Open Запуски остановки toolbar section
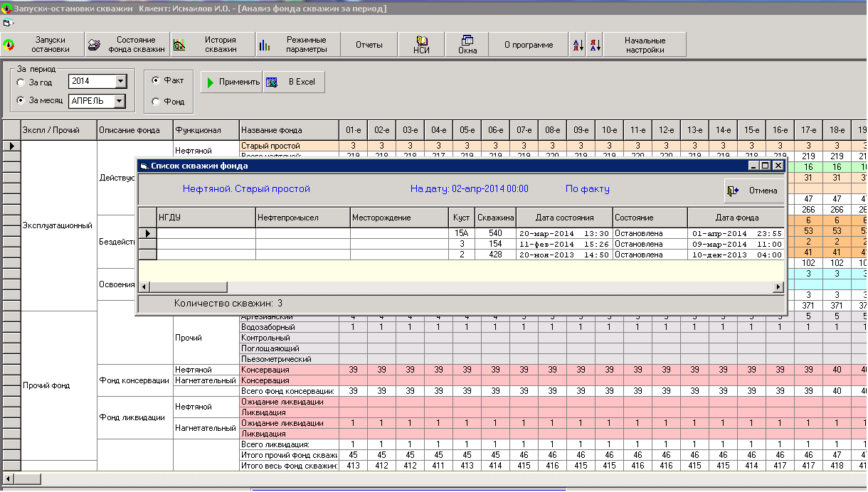The image size is (868, 492). [x=42, y=45]
